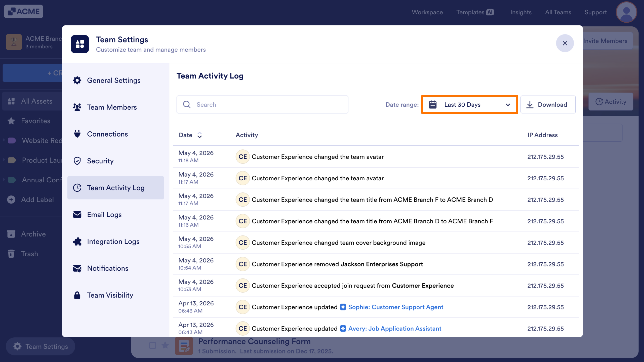Image resolution: width=644 pixels, height=362 pixels.
Task: Go to the Integration Logs tab
Action: (116, 242)
